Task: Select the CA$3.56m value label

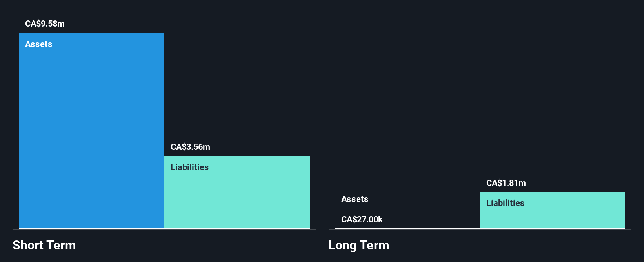Action: 190,147
